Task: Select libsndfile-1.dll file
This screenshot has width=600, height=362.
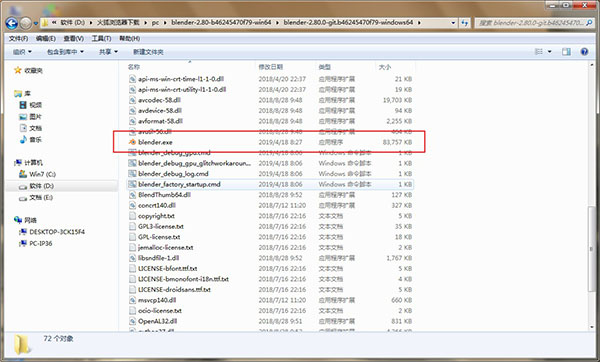Action: click(270, 258)
